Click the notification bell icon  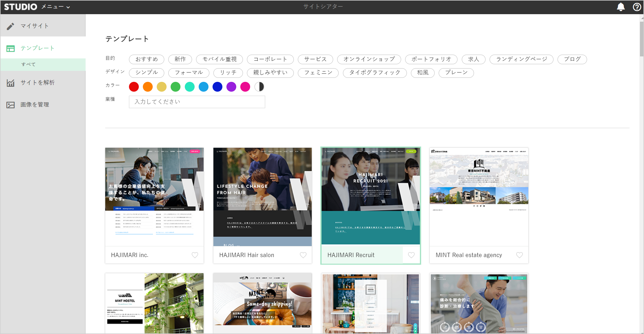coord(621,7)
